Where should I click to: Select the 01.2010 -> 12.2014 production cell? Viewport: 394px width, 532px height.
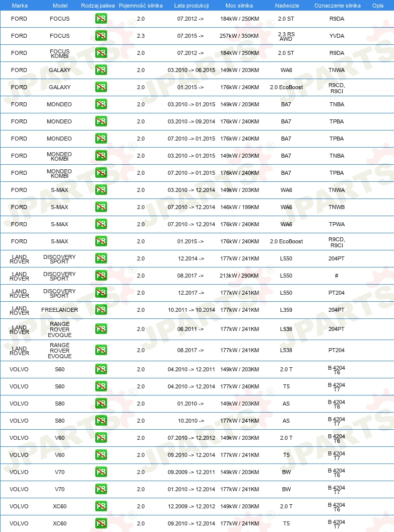[x=191, y=489]
